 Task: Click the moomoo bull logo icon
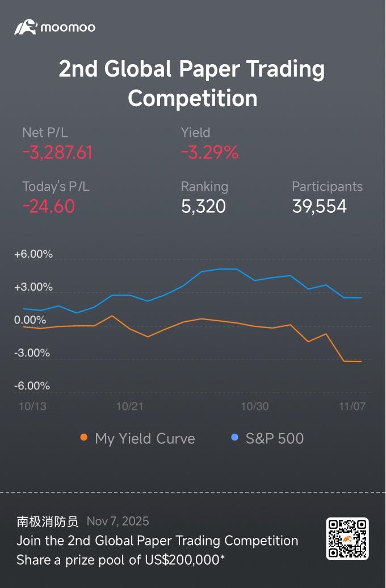point(26,27)
